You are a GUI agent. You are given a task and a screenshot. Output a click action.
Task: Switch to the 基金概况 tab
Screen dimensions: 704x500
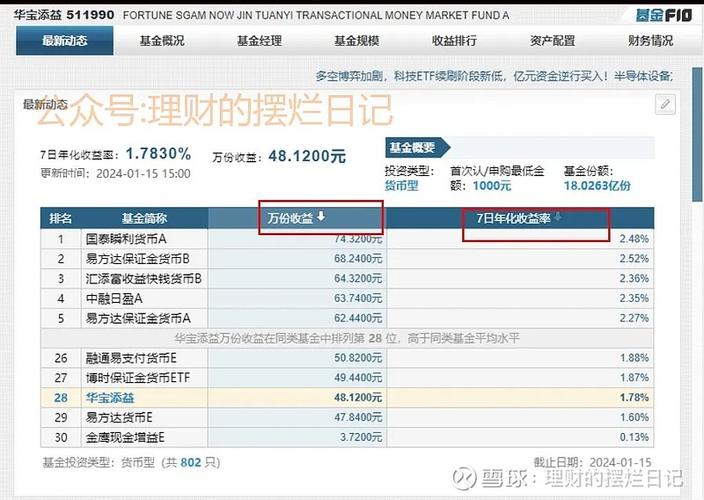162,41
